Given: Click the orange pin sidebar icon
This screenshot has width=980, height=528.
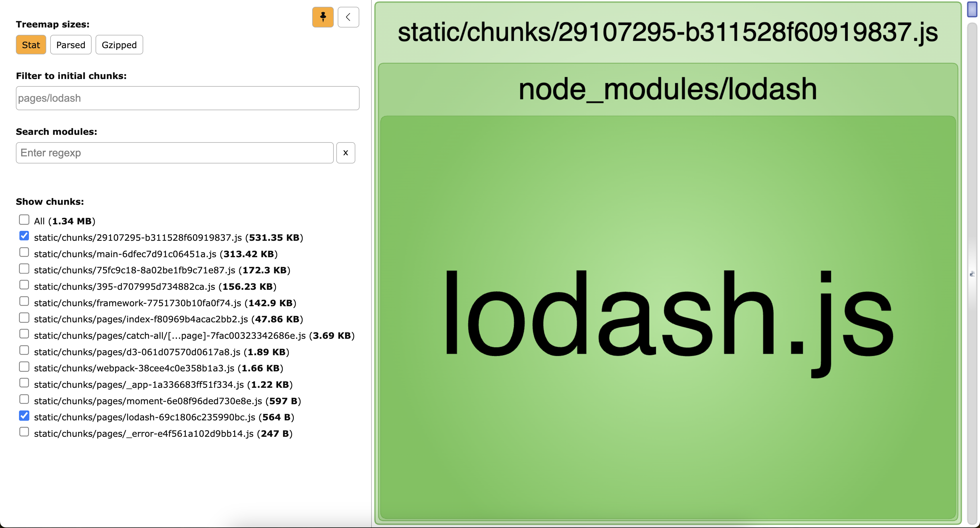Looking at the screenshot, I should click(323, 17).
